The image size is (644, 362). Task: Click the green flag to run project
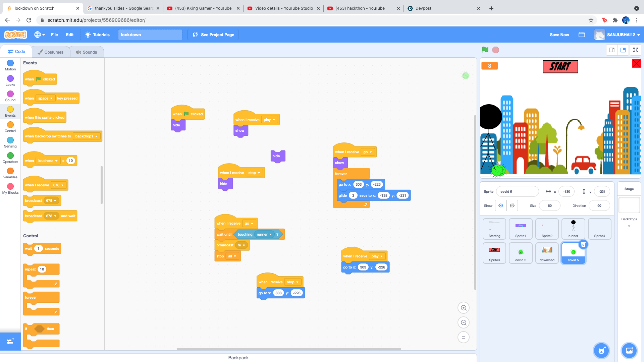(485, 50)
